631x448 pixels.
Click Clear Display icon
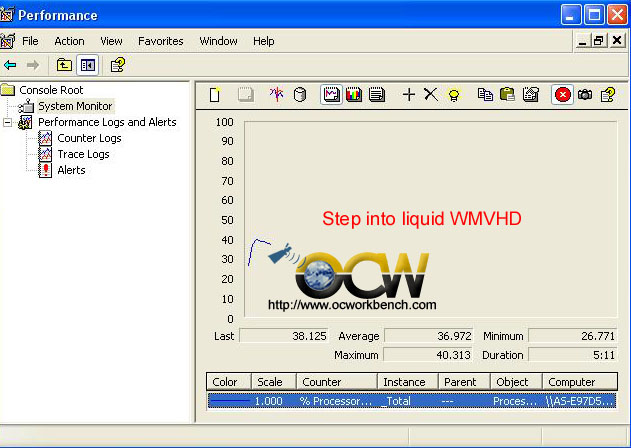pyautogui.click(x=245, y=95)
